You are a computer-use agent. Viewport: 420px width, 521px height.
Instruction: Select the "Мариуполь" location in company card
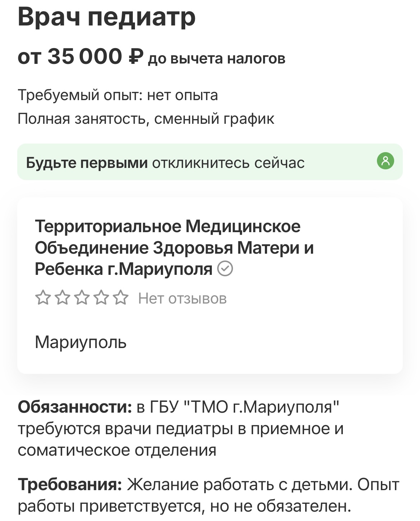click(x=81, y=342)
